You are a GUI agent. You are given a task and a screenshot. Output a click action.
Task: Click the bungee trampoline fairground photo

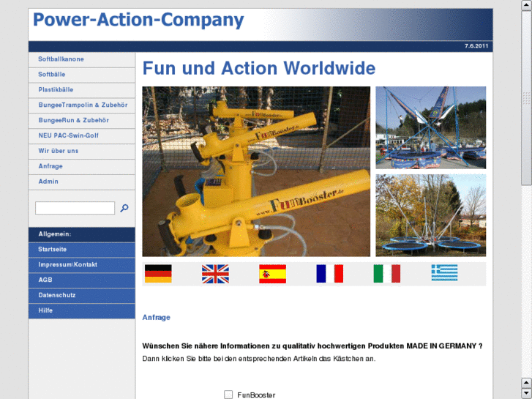pos(430,127)
